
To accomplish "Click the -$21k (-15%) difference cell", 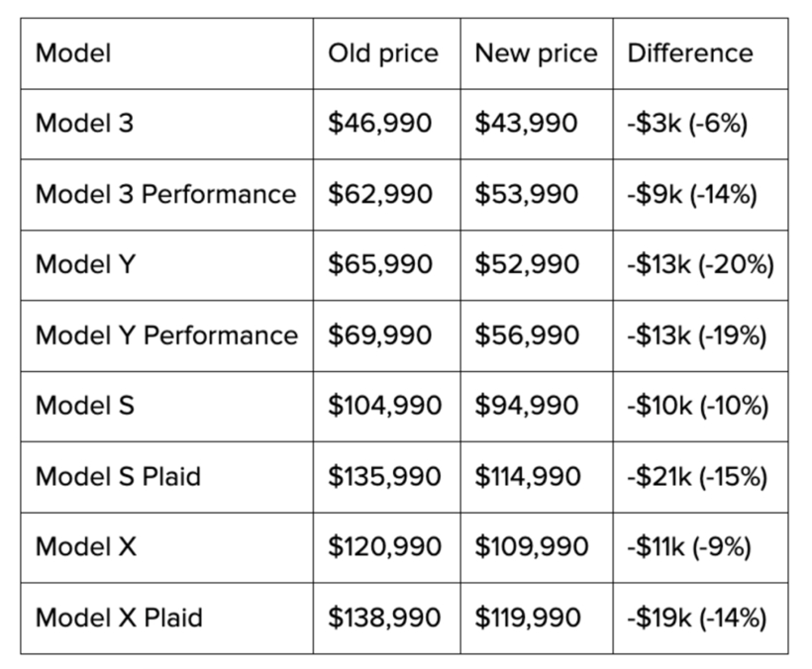I will pyautogui.click(x=697, y=476).
